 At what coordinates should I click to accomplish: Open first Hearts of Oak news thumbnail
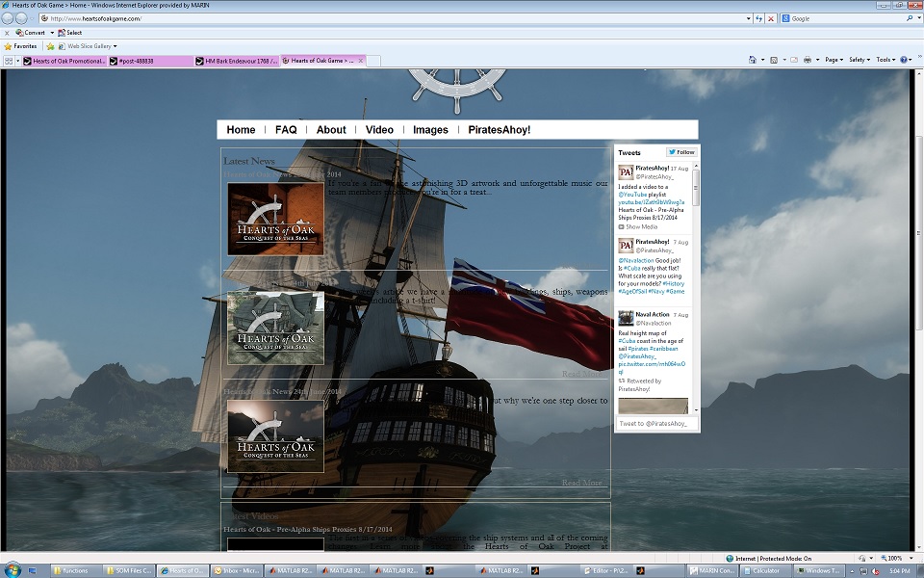click(x=276, y=219)
